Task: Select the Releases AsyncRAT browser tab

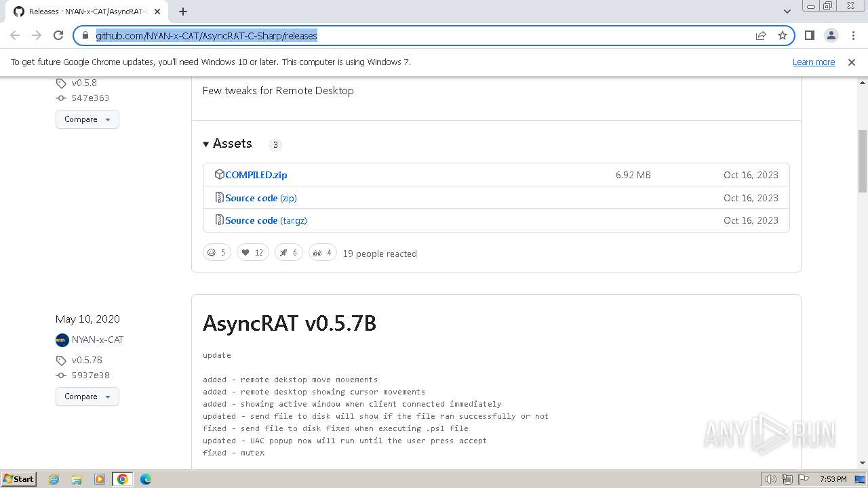Action: point(88,12)
